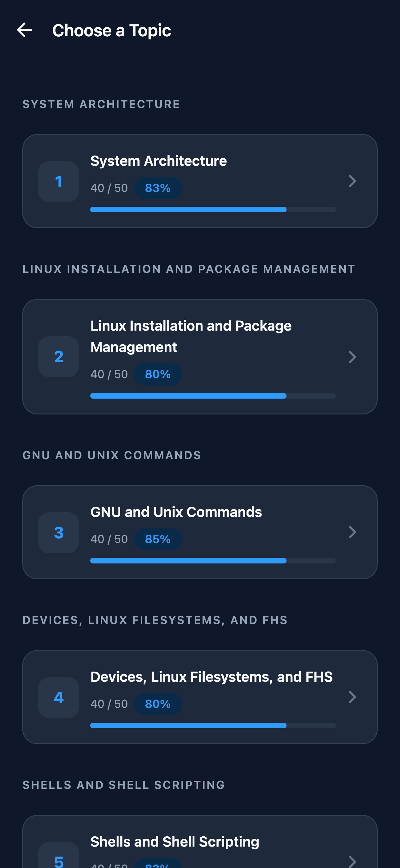This screenshot has width=400, height=868.
Task: Click System Architecture progress bar
Action: tap(213, 210)
